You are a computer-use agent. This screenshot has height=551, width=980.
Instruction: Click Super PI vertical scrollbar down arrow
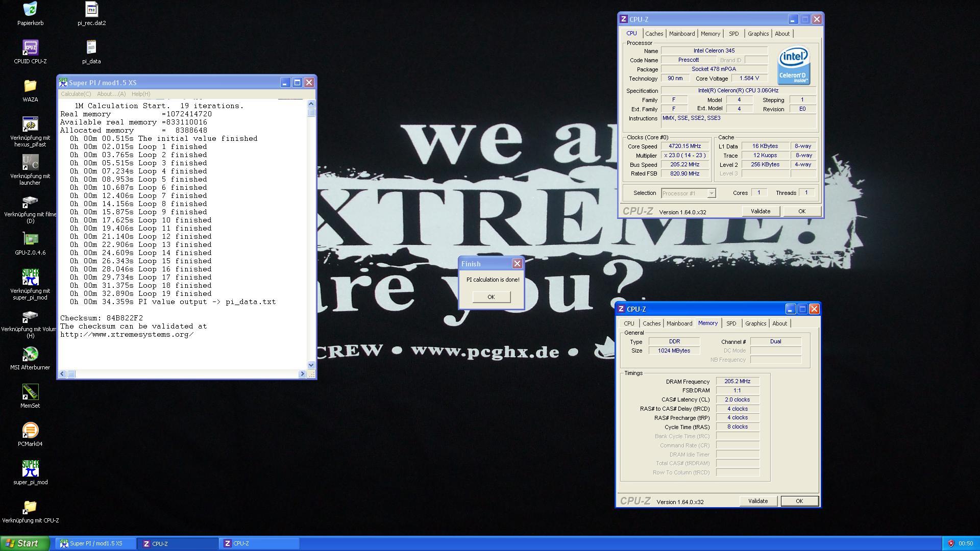311,365
